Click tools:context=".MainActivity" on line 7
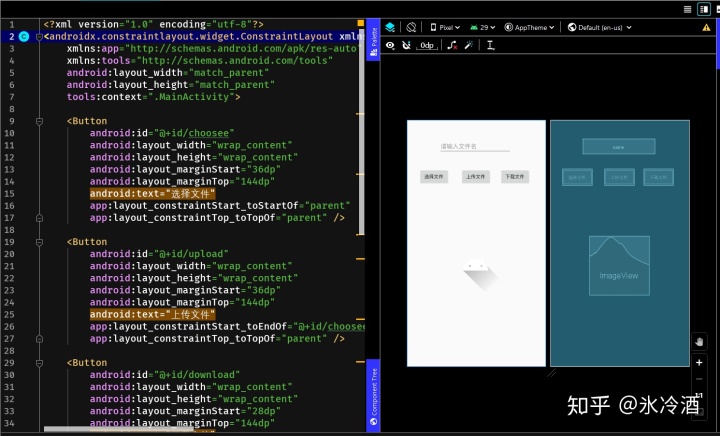Image resolution: width=720 pixels, height=436 pixels. click(153, 97)
